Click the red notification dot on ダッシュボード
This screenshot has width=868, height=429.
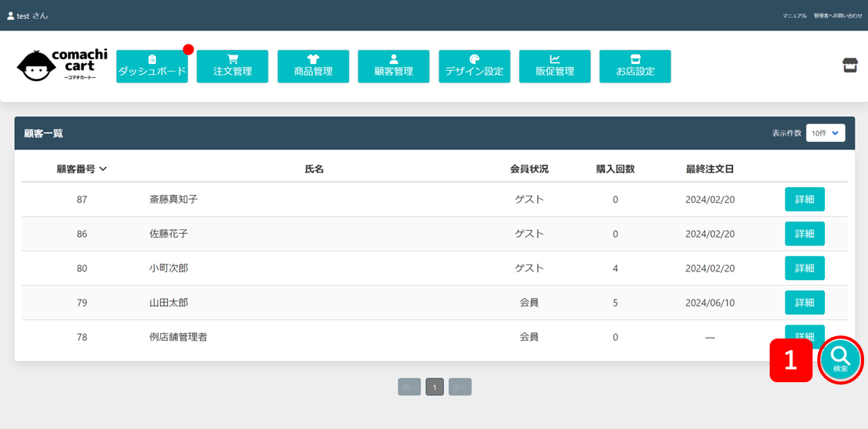pyautogui.click(x=188, y=50)
